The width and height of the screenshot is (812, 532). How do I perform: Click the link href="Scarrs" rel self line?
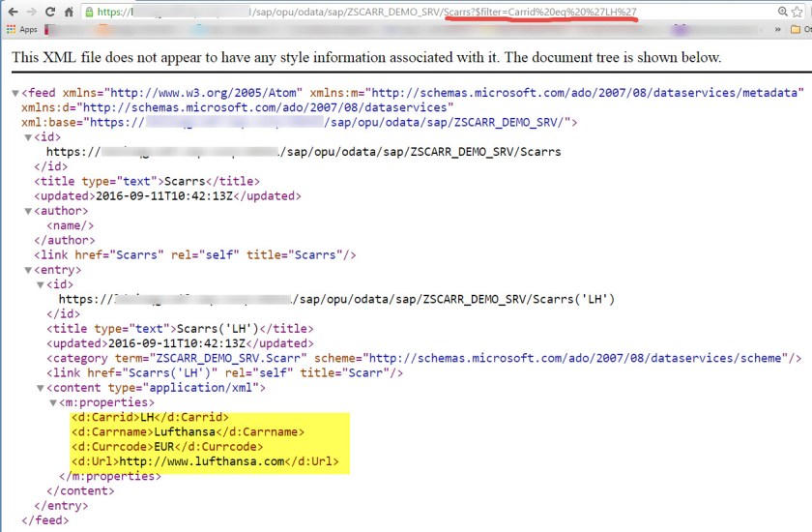coord(195,254)
